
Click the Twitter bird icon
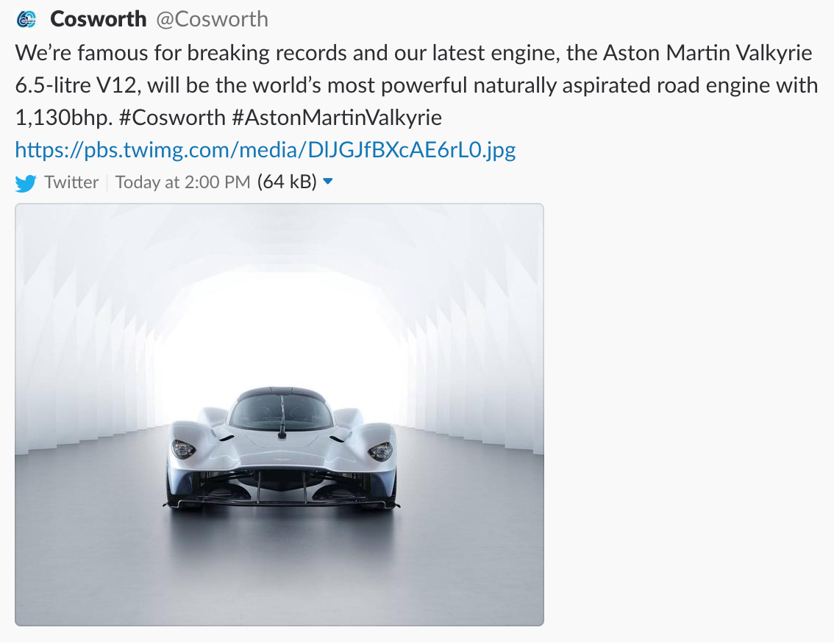point(26,183)
